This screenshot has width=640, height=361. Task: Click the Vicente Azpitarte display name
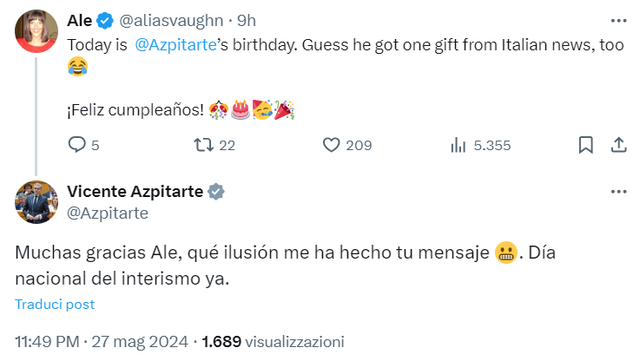pyautogui.click(x=135, y=192)
